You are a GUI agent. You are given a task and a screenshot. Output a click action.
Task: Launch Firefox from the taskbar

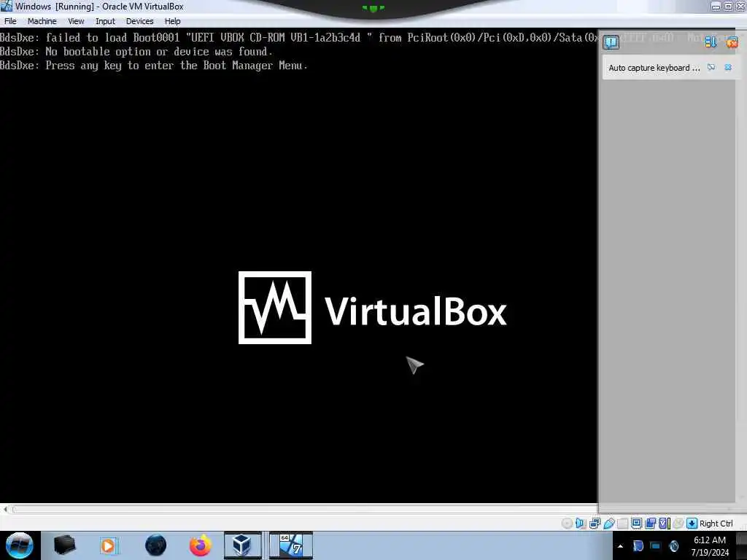point(201,545)
